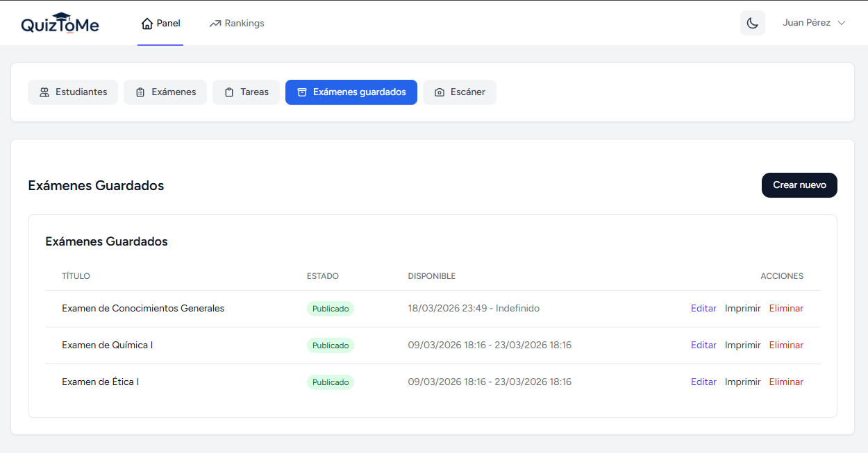Select the Examen de Química I title

[x=107, y=345]
